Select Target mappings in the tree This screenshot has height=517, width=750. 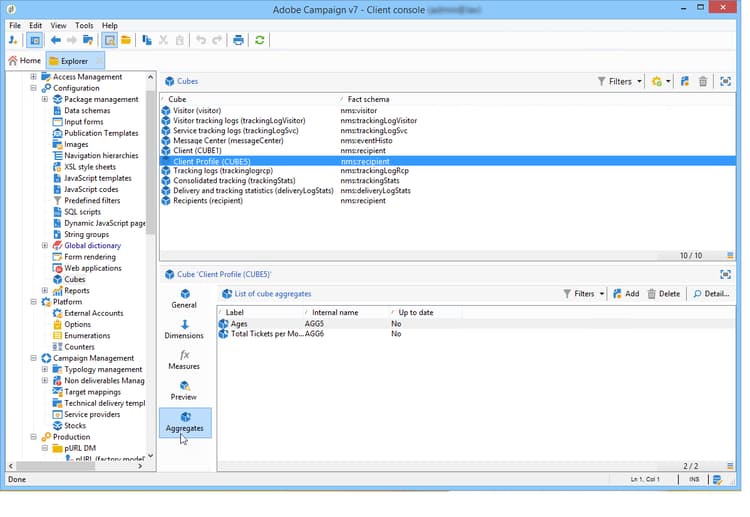coord(92,392)
